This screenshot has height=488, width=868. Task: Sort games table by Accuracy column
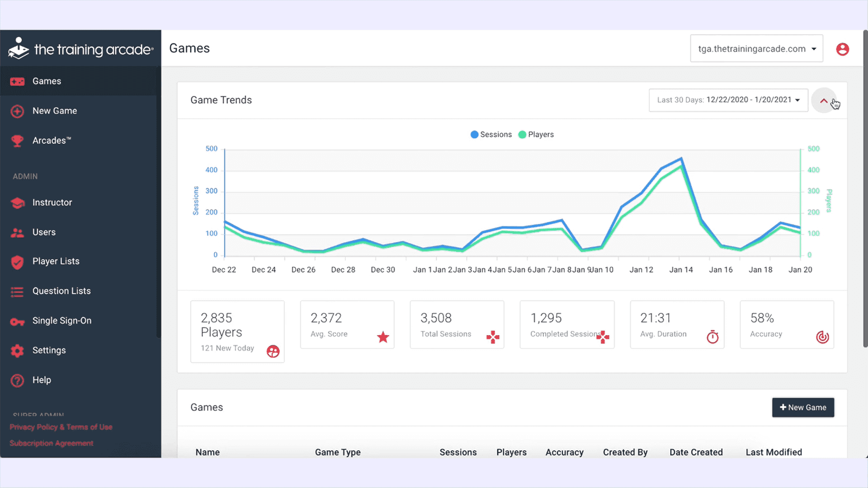(x=564, y=452)
